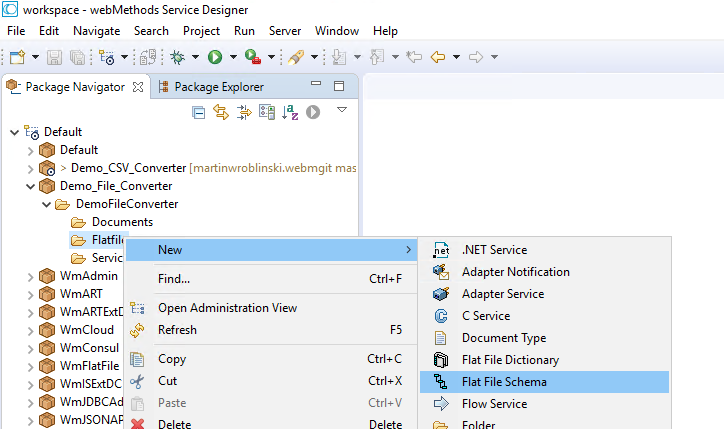Close the Package Navigator tab
724x429 pixels.
pyautogui.click(x=138, y=87)
